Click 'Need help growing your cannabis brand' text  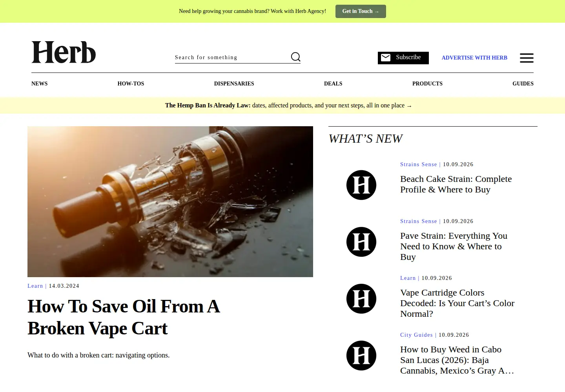tap(252, 11)
